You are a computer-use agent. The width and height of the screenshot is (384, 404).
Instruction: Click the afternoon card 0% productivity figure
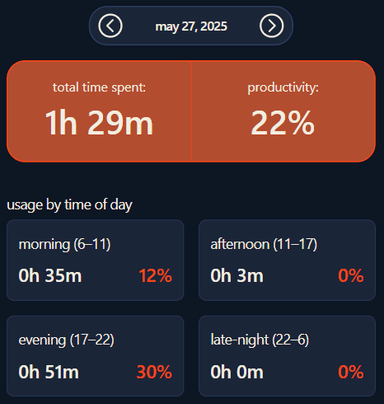tap(351, 276)
